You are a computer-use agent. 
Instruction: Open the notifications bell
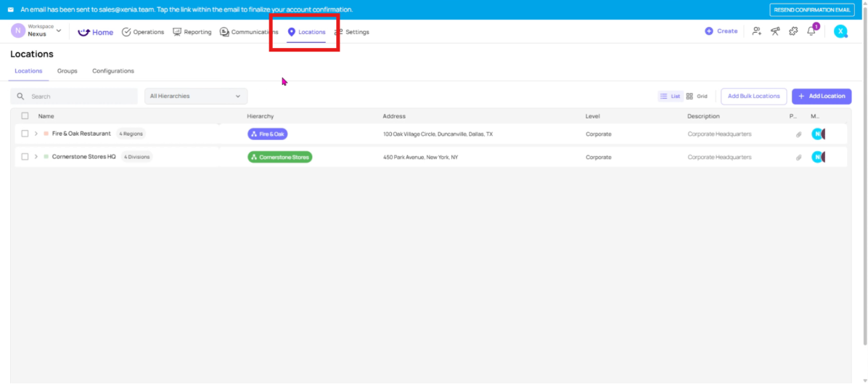(811, 31)
